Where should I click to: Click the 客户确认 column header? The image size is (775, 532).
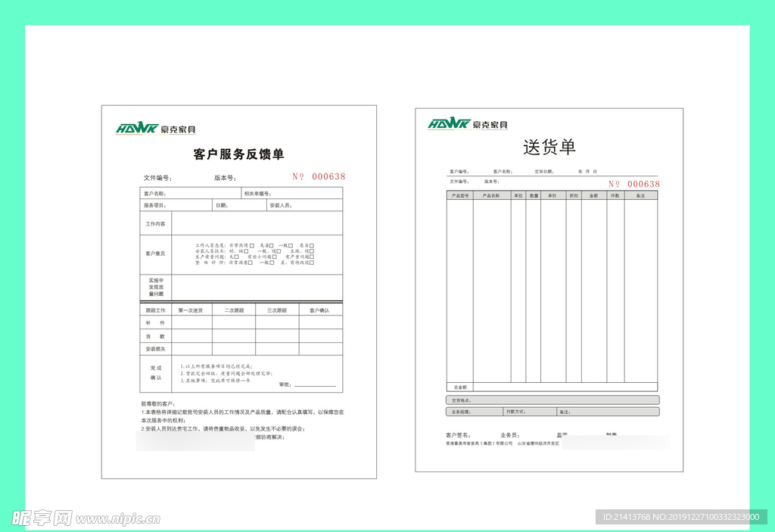[320, 310]
